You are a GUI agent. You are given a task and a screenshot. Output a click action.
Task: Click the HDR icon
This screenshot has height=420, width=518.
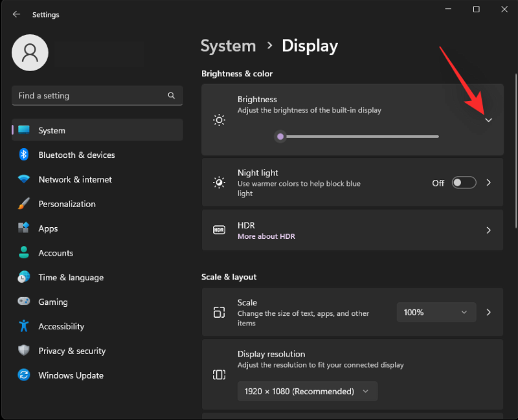point(219,230)
